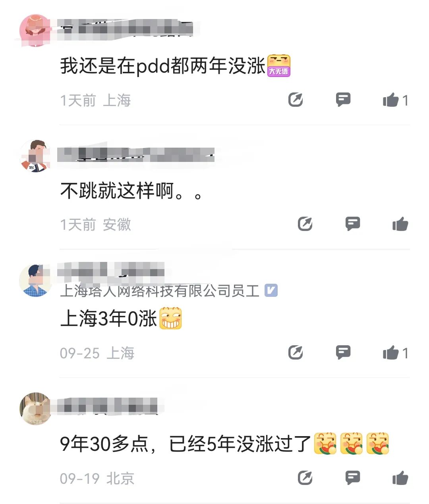The width and height of the screenshot is (429, 504).
Task: Open the fourth commenter's cat avatar
Action: [x=36, y=409]
